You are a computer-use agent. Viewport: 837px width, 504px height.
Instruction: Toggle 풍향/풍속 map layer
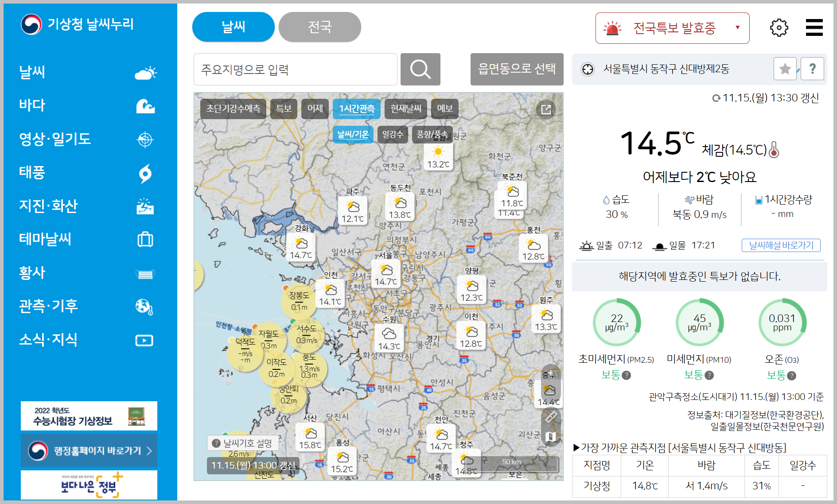pos(432,134)
